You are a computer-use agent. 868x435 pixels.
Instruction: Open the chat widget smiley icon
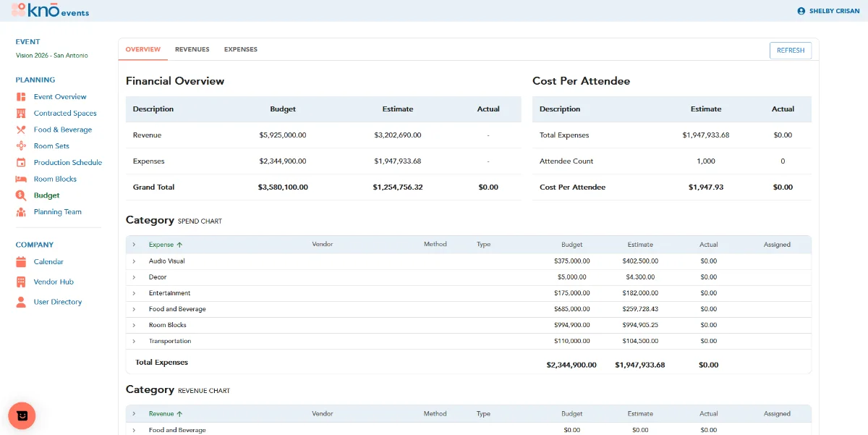(x=22, y=415)
